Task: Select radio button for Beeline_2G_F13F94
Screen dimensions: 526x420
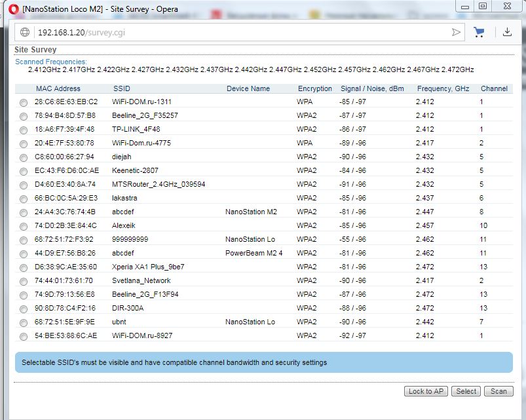Action: pos(24,296)
